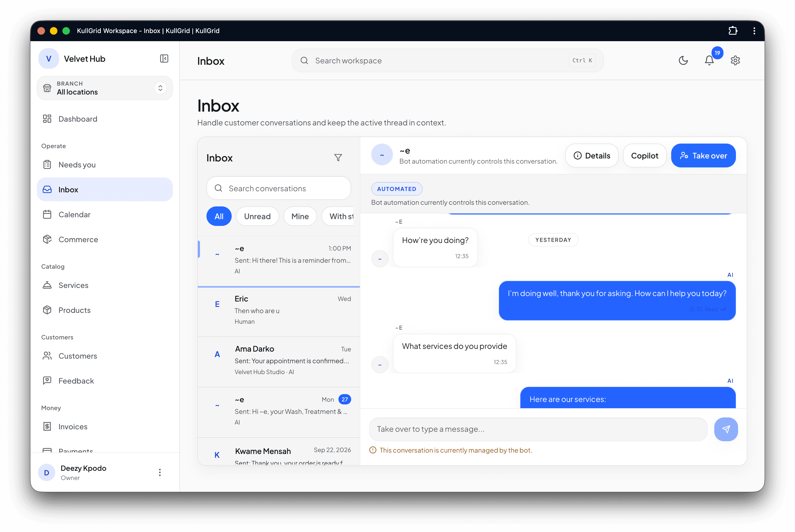Screen dimensions: 795x532
Task: Click the 'What services do you provide' message
Action: 454,353
